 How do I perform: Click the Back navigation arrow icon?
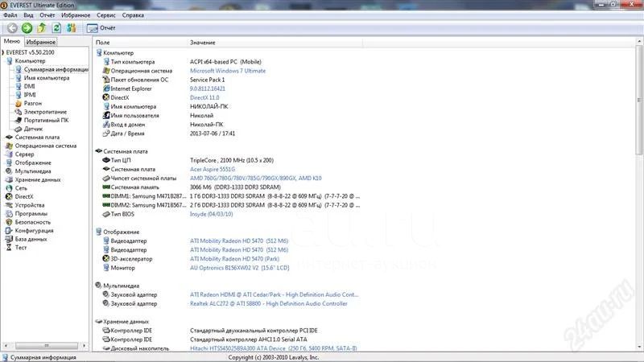[x=12, y=28]
